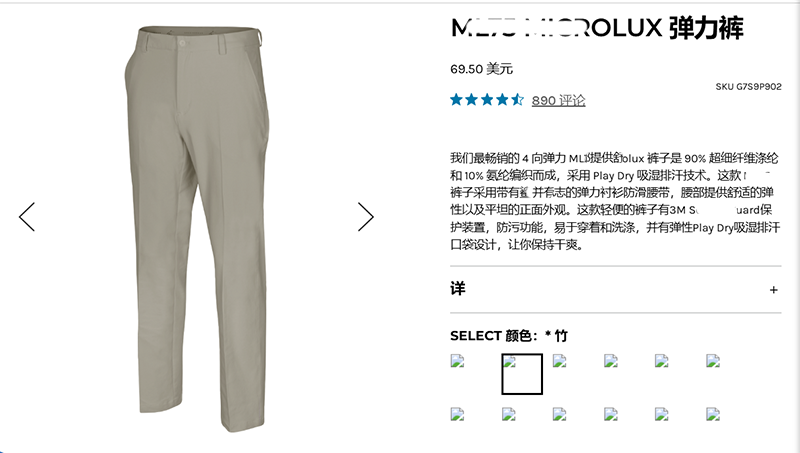Click the star rating icons
This screenshot has height=453, width=800.
coord(487,99)
